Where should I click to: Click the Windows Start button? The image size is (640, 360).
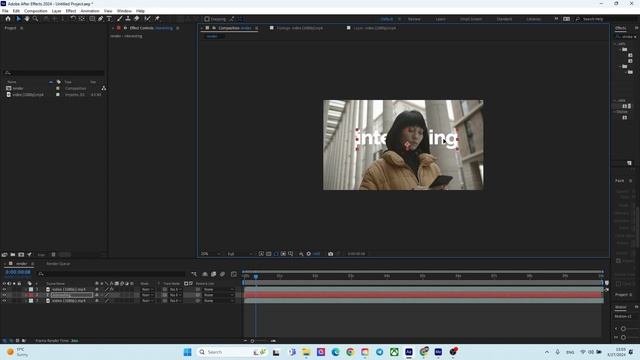pos(188,352)
